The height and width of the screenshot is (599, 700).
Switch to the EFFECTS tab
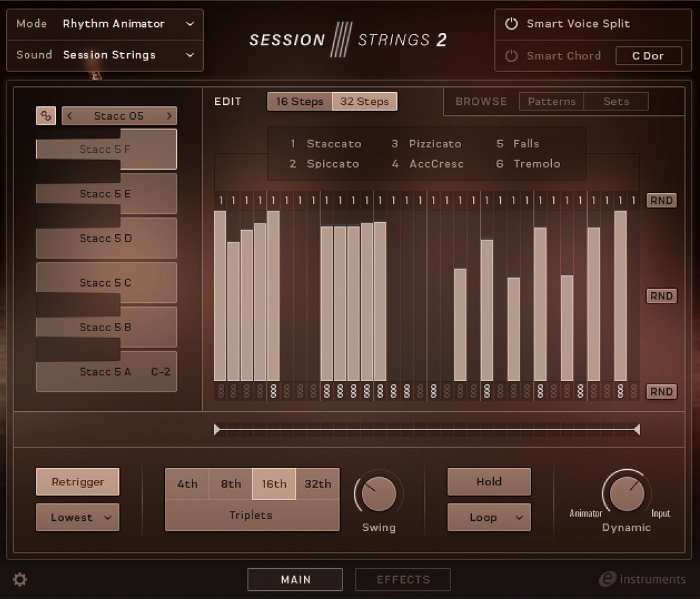pos(403,579)
